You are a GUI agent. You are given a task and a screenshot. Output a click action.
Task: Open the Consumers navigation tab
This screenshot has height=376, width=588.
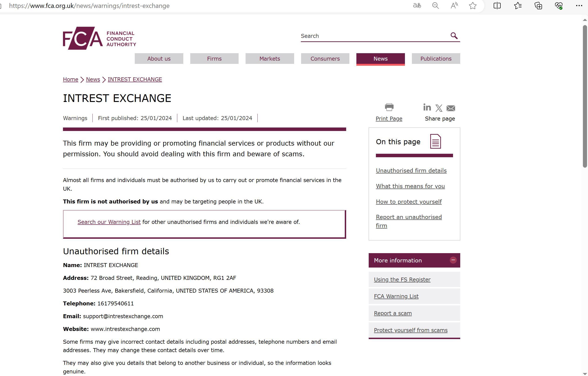click(x=325, y=59)
